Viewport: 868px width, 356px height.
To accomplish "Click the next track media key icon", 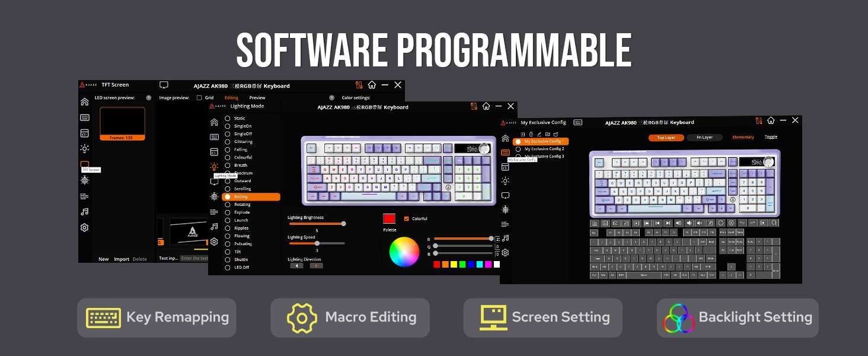I will coord(668,223).
